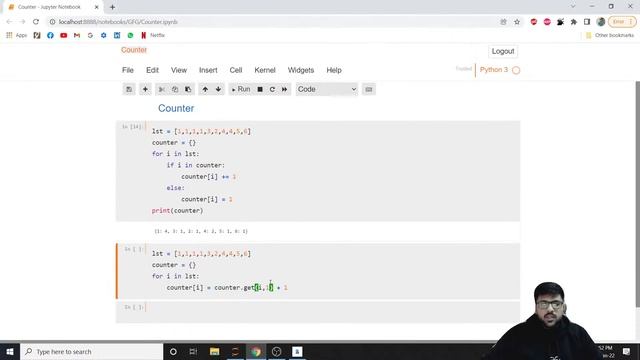Screen dimensions: 640x360
Task: Open the Cell menu
Action: click(236, 70)
